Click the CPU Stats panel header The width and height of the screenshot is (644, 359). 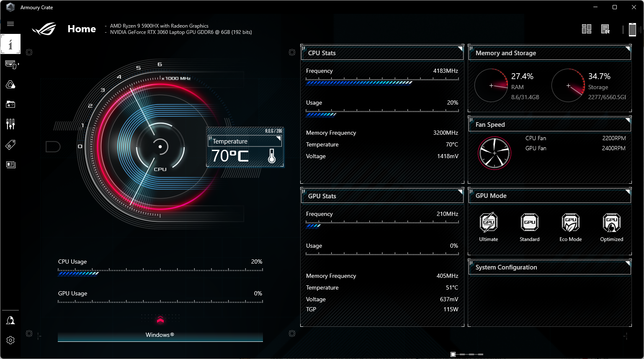pos(382,53)
